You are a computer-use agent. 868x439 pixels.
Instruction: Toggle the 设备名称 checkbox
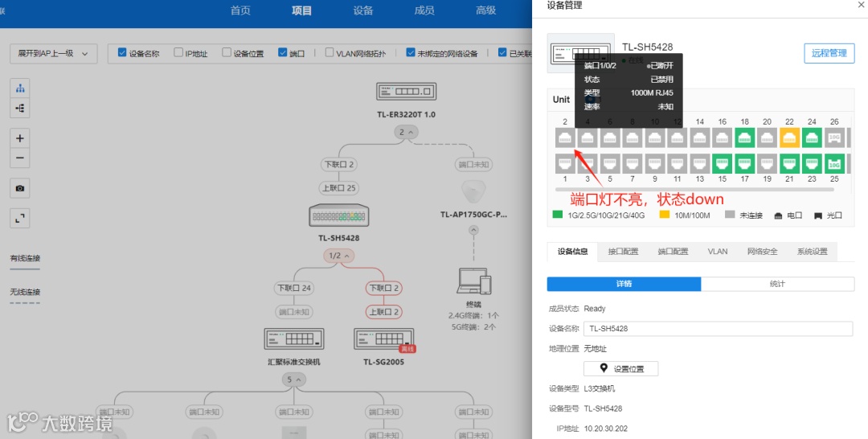pos(122,52)
